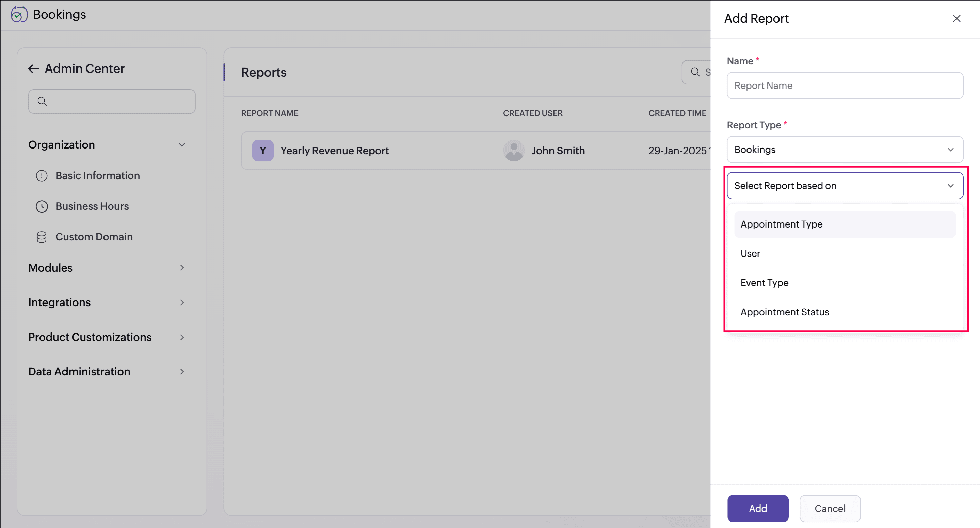980x528 pixels.
Task: Click the Business Hours clock icon
Action: pos(42,206)
